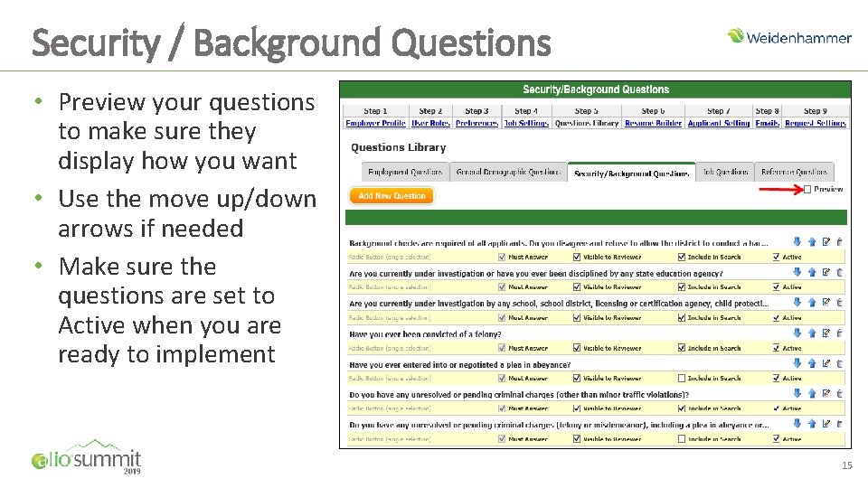The image size is (868, 488).
Task: Move up the 'other than minor traffic violations' question
Action: coord(812,393)
